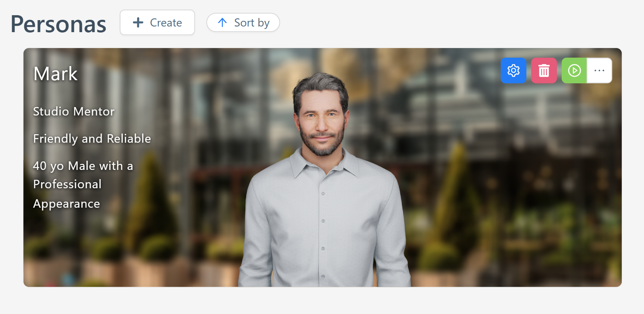Screen dimensions: 644x314
Task: Select the Personas page heading
Action: [x=58, y=24]
